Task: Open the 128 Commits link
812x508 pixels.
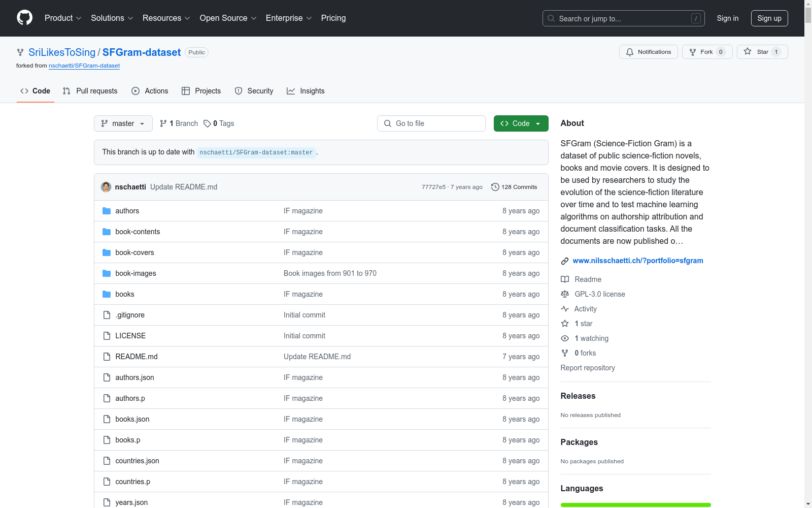Action: pos(514,187)
